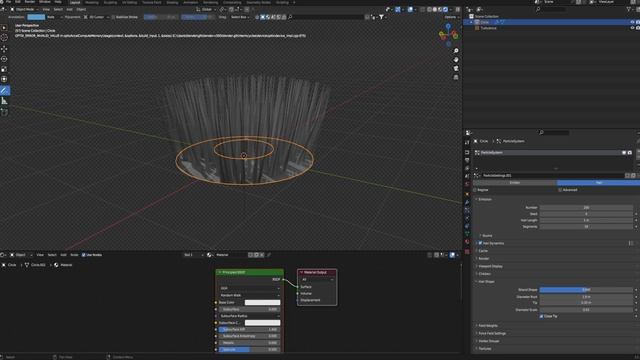Open the Modifiers properties tab icon

point(467,202)
